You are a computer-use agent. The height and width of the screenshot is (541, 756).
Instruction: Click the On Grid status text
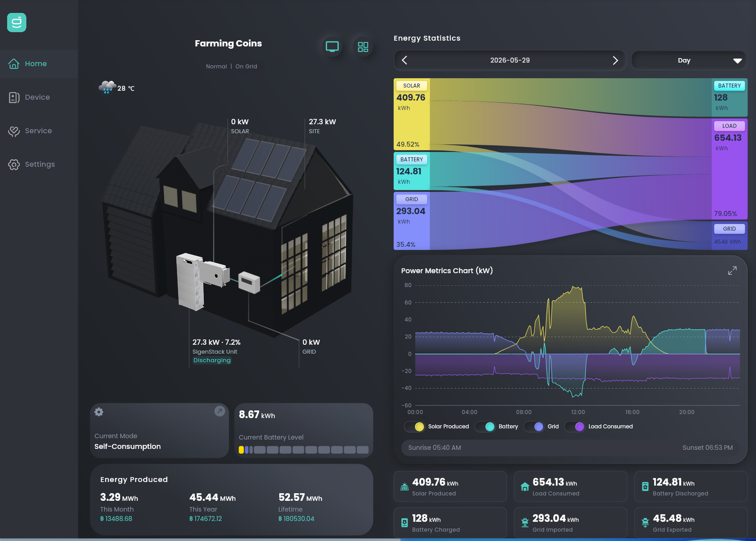tap(246, 66)
